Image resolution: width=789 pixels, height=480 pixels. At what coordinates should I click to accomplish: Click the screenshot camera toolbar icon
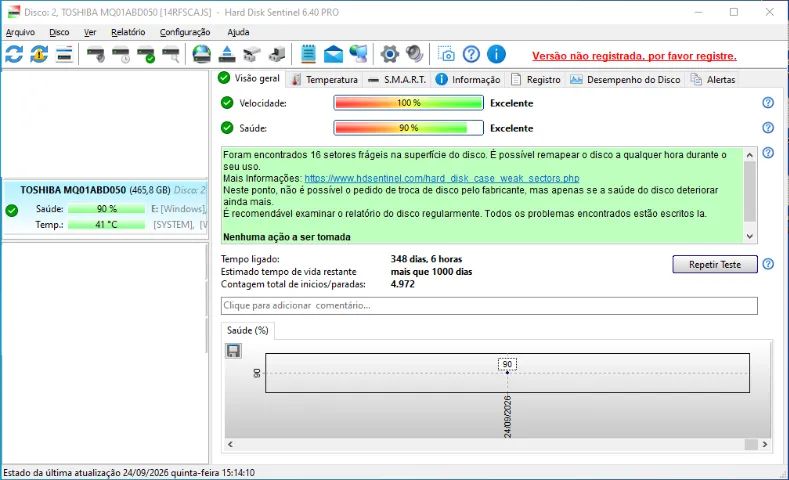click(446, 54)
